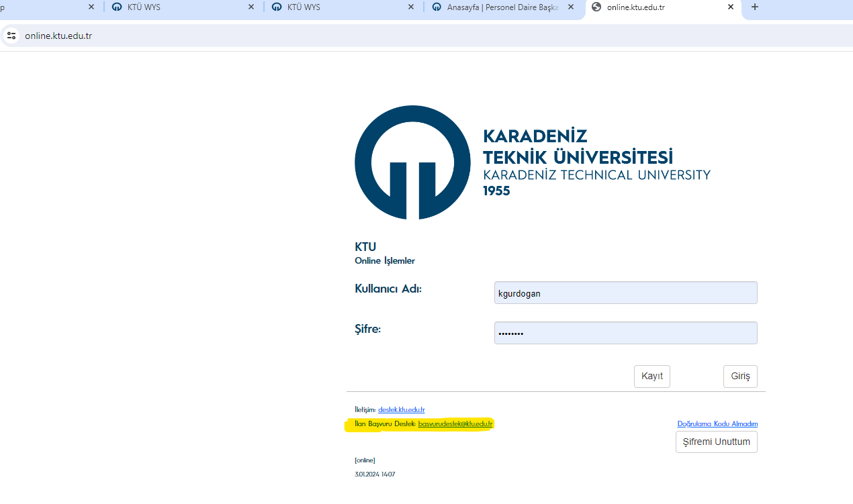The width and height of the screenshot is (853, 504).
Task: Select the active online.ktu.edu.tr tab
Action: (664, 7)
